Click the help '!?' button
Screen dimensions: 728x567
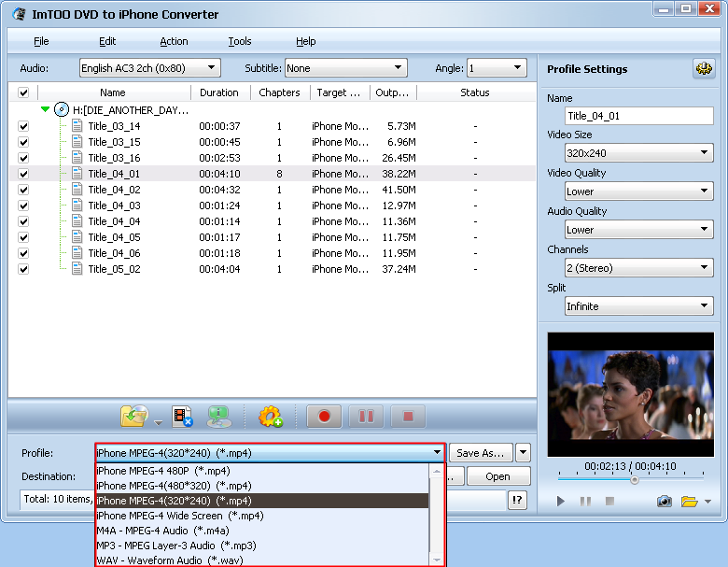pos(517,501)
